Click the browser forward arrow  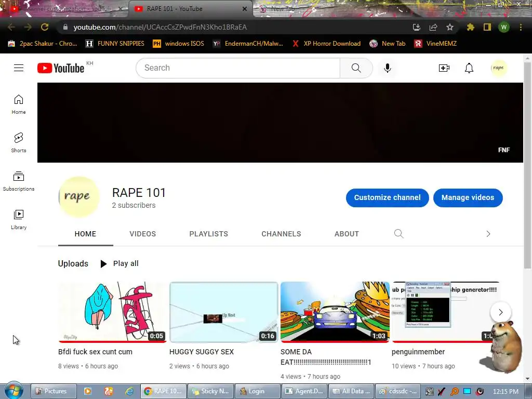pos(28,27)
